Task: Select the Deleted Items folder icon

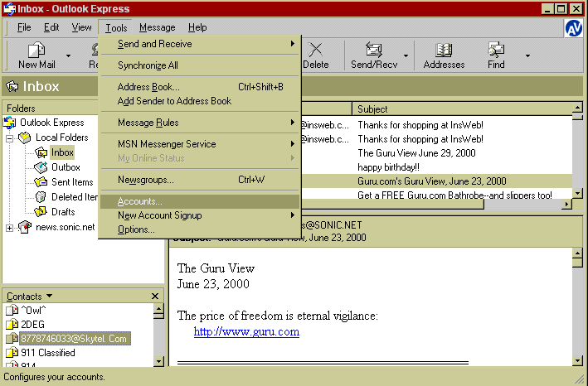Action: [x=41, y=197]
